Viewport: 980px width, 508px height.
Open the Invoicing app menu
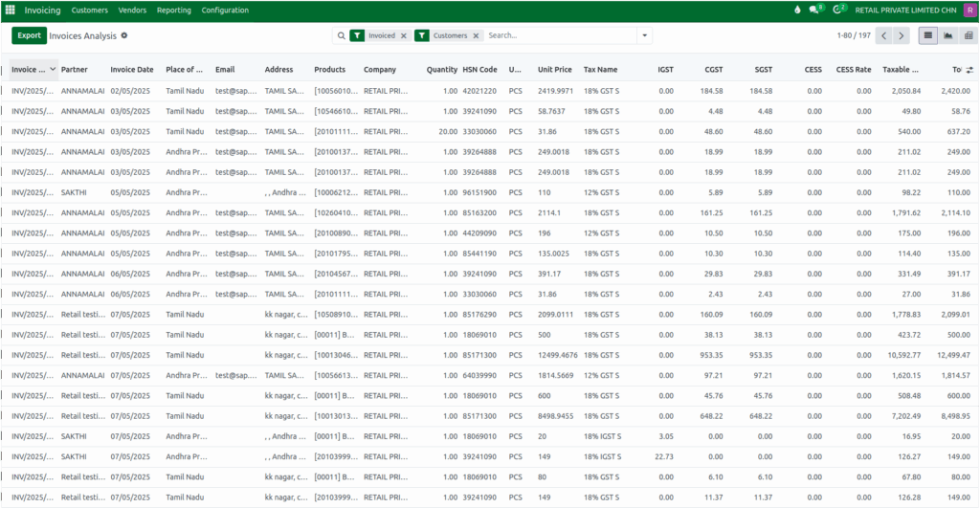(x=42, y=10)
